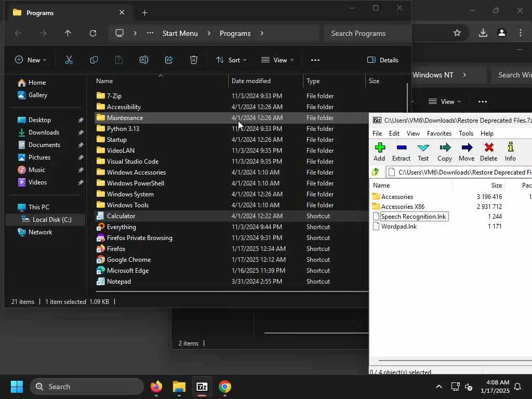Expand chevron after Windows NT breadcrumb
Viewport: 532px width, 399px height.
pos(464,75)
